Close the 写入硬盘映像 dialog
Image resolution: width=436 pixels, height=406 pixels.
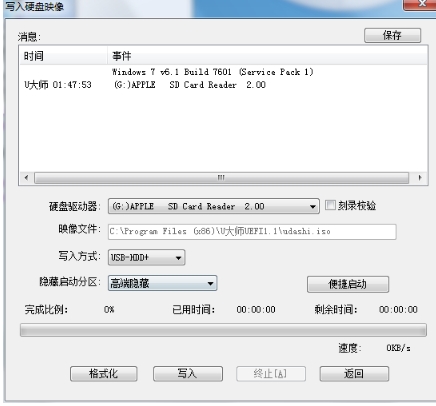tap(421, 4)
